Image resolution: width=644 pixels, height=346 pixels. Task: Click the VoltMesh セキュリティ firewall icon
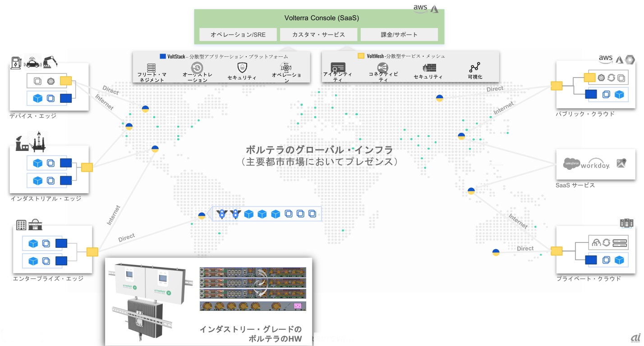tap(429, 68)
